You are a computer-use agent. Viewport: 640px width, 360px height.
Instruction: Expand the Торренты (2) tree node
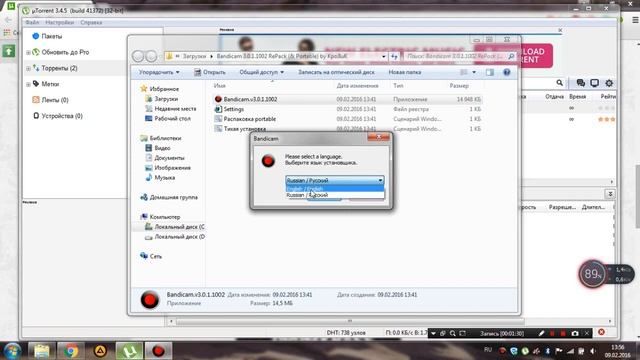click(28, 68)
